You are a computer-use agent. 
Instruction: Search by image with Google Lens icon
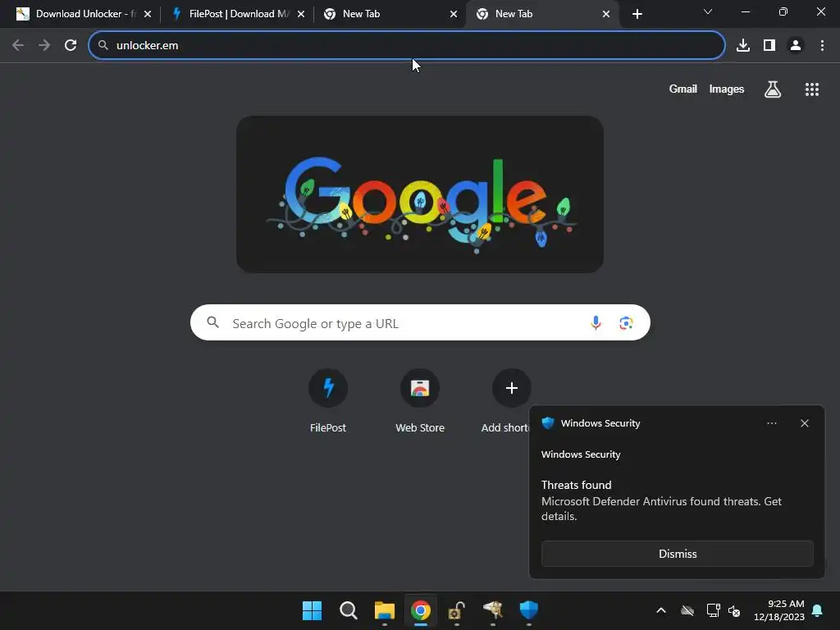point(626,323)
